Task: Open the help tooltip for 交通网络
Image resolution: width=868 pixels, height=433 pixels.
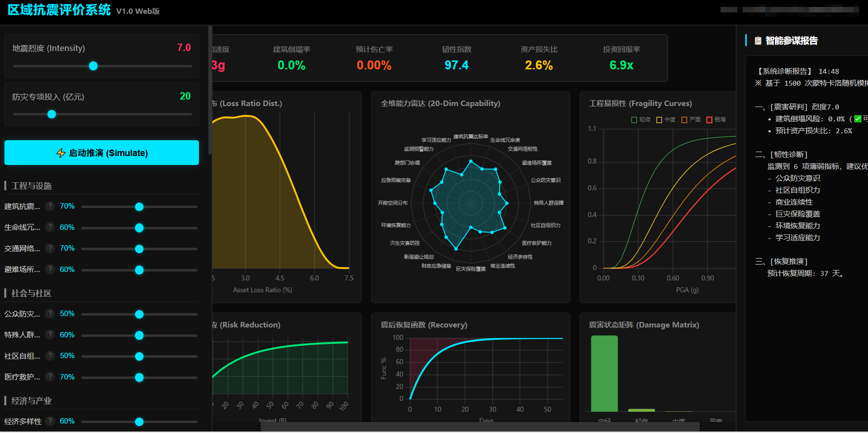Action: tap(50, 248)
